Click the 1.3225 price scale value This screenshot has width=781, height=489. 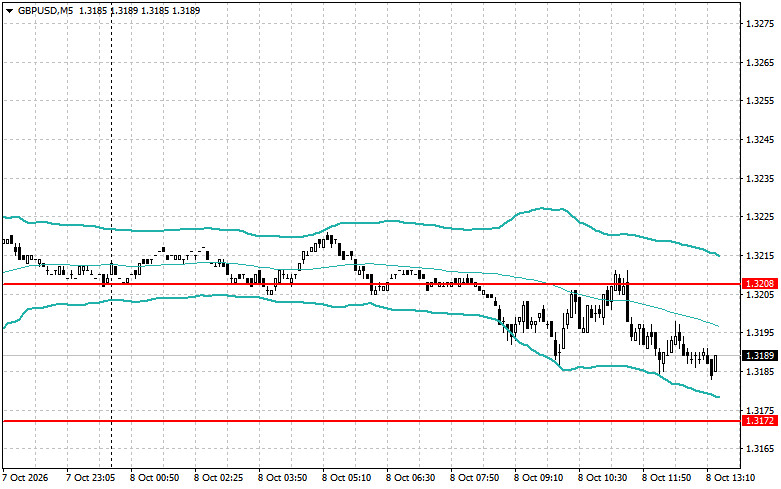pos(760,217)
